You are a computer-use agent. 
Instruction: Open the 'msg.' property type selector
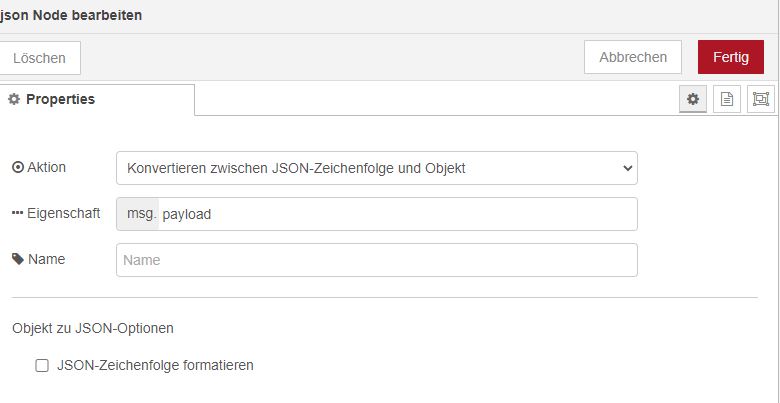pyautogui.click(x=137, y=214)
